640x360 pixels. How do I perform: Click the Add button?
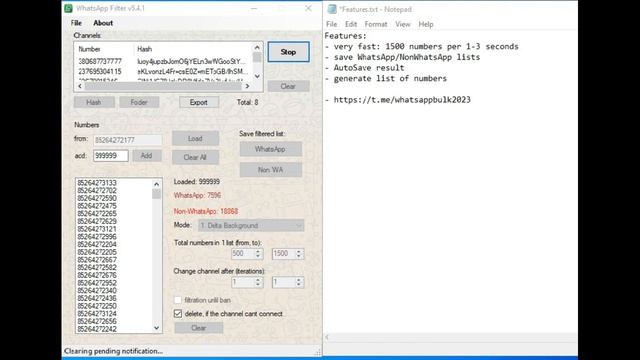147,156
